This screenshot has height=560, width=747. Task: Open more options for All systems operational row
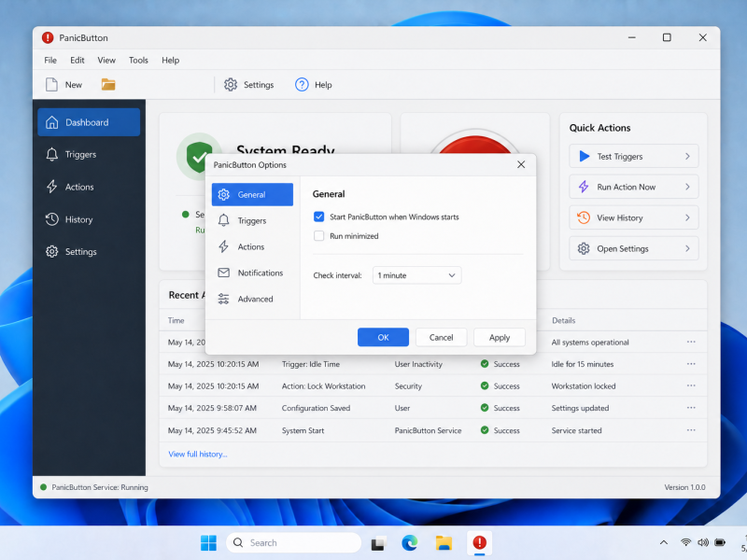click(x=691, y=342)
